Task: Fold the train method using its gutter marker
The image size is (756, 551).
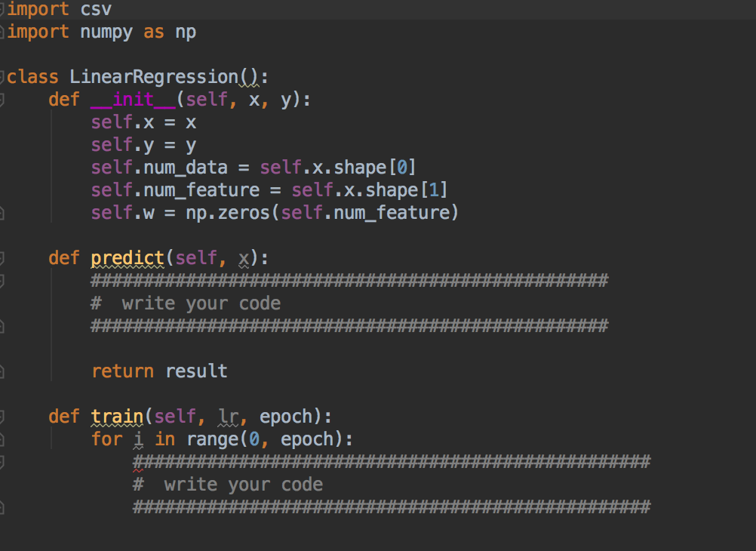Action: tap(2, 417)
